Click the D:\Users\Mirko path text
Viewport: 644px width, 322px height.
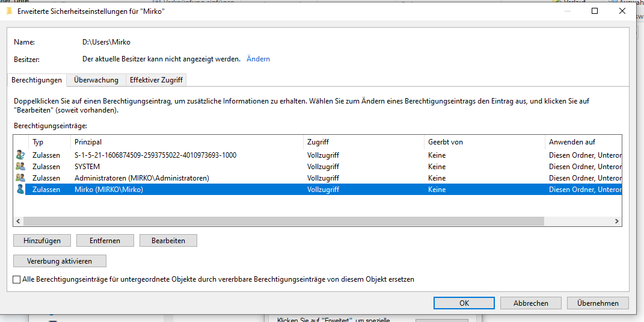107,42
